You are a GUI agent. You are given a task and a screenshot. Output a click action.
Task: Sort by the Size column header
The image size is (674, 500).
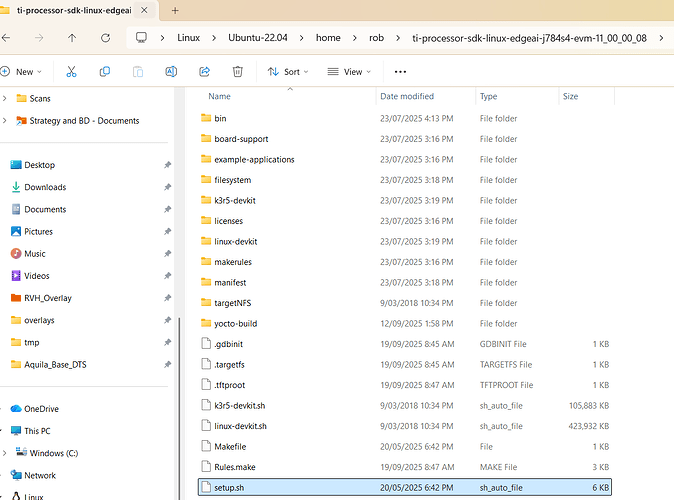[570, 96]
